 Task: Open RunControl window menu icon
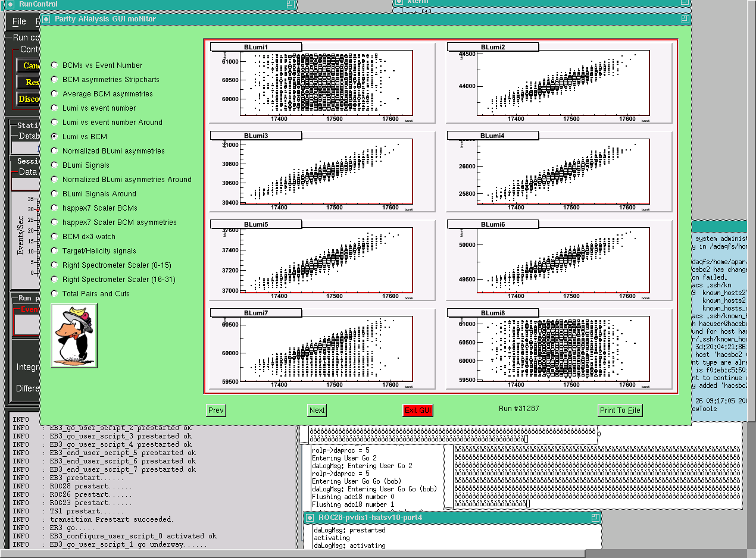coord(10,4)
